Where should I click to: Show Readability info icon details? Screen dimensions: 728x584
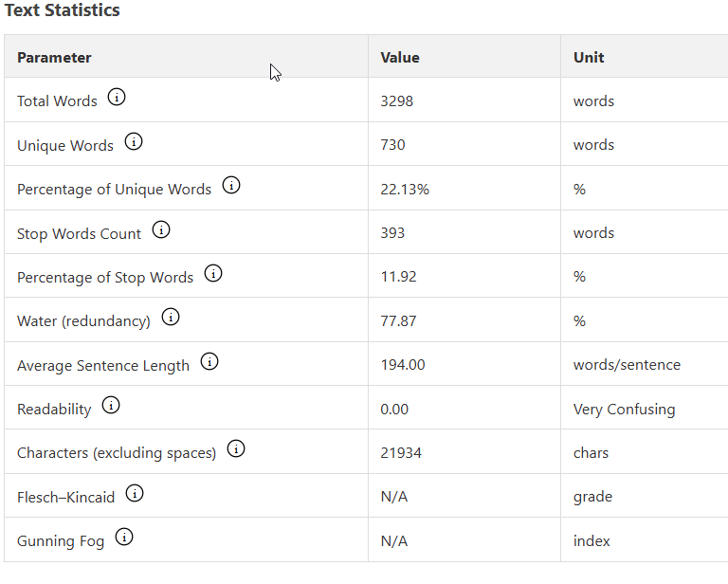(x=111, y=405)
